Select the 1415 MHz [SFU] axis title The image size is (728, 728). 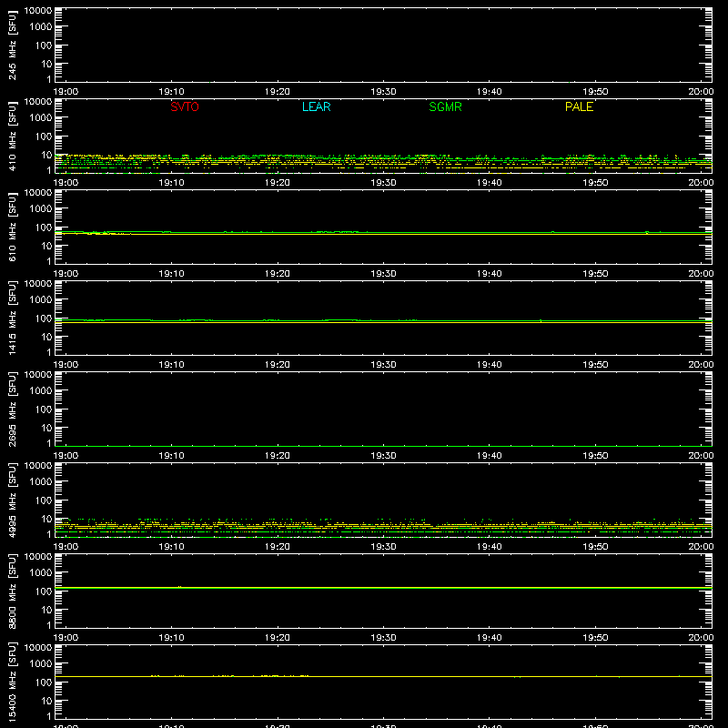click(13, 318)
